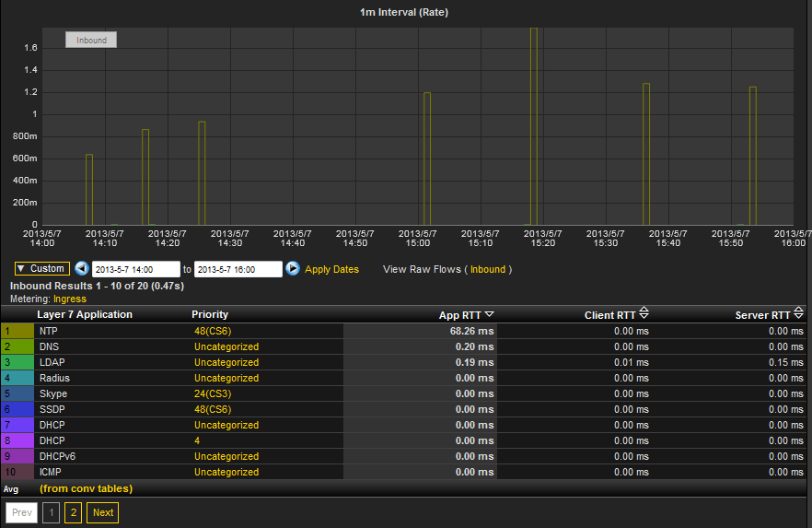
Task: Click the end date field 2013-5-7 16:00
Action: 238,269
